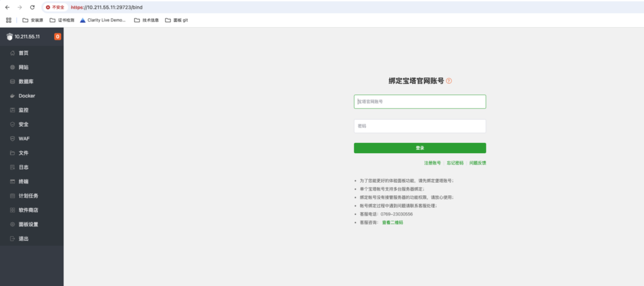
Task: Go to the 软件商店 software store
Action: (x=28, y=210)
